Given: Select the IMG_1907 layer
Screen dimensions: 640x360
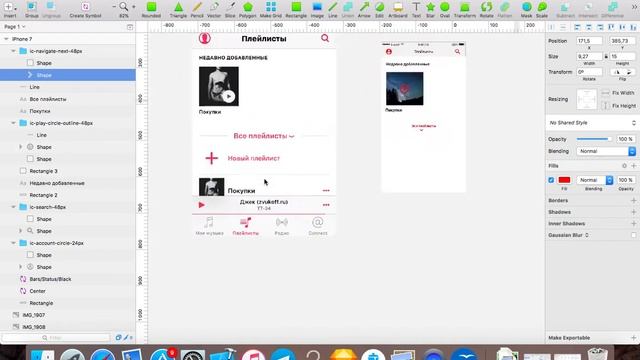Looking at the screenshot, I should click(x=33, y=315).
